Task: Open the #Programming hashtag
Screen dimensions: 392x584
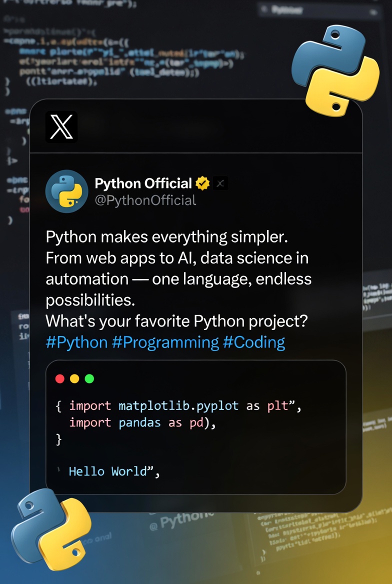Action: click(165, 342)
